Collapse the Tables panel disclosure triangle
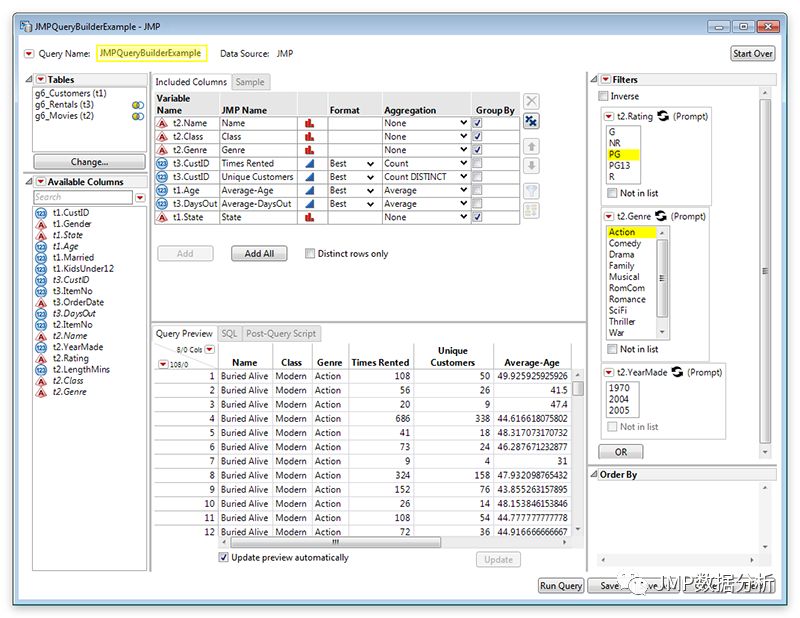Image resolution: width=800 pixels, height=618 pixels. tap(29, 80)
